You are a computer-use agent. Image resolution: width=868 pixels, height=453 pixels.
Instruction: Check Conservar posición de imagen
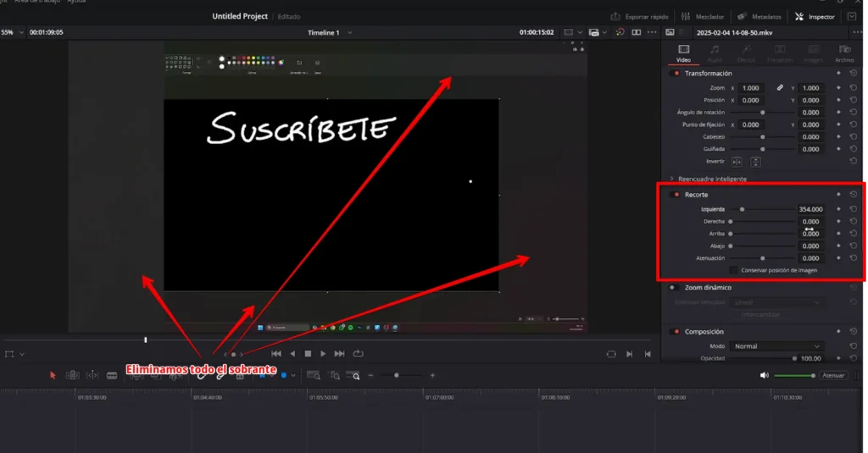[x=733, y=270]
